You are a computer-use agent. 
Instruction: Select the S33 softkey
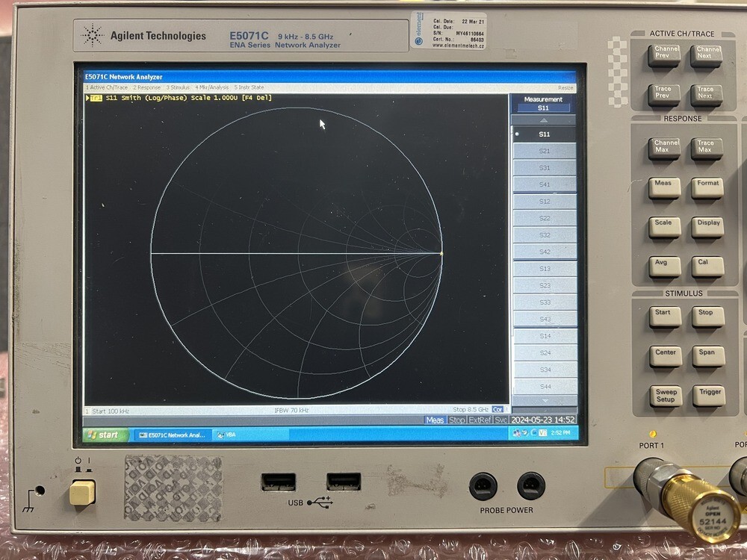click(545, 302)
